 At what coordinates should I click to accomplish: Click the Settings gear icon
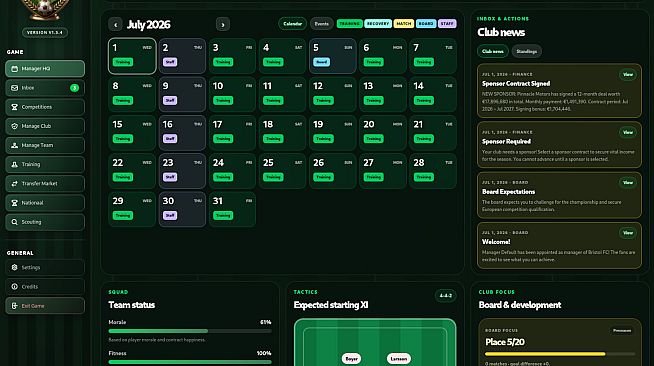click(x=15, y=268)
